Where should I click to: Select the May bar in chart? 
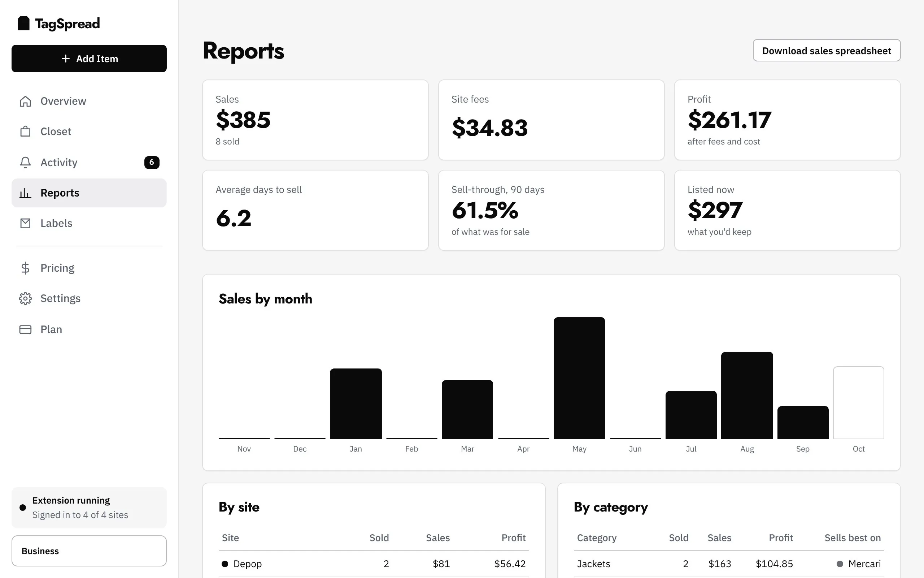579,378
